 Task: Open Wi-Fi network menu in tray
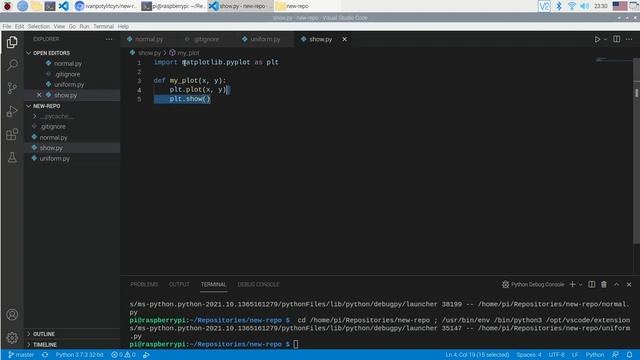coord(572,6)
